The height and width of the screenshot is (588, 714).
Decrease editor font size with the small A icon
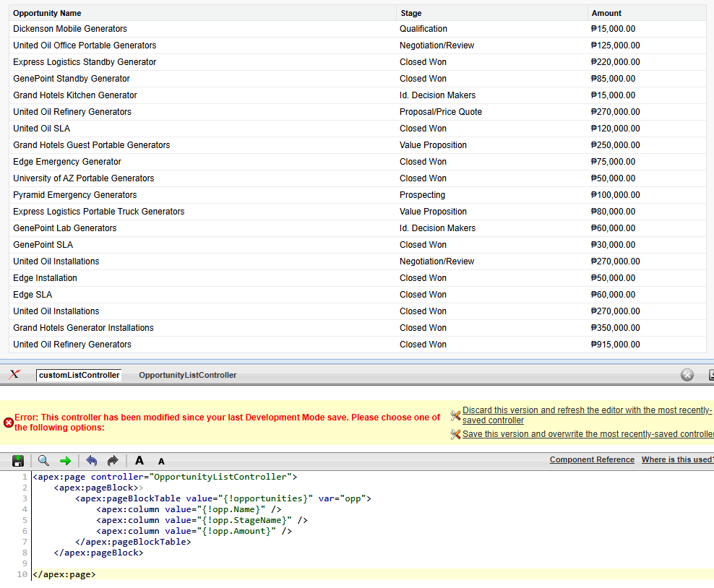tap(160, 461)
